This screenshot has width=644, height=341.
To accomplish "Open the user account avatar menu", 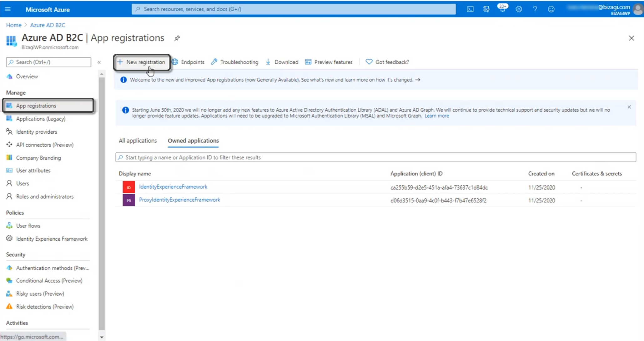I will (x=638, y=9).
